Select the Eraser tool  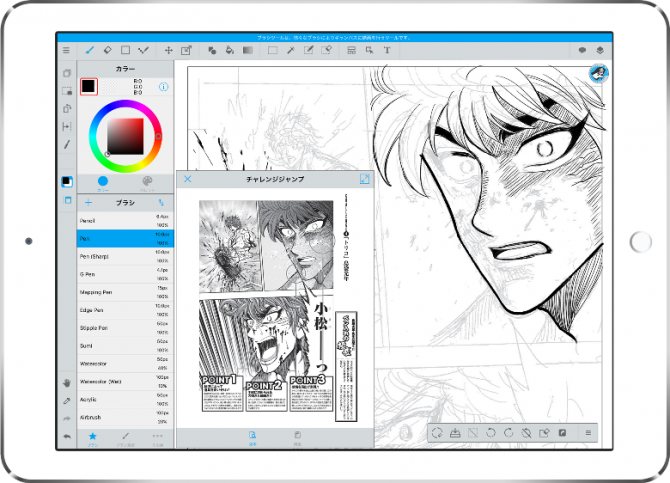[x=108, y=50]
